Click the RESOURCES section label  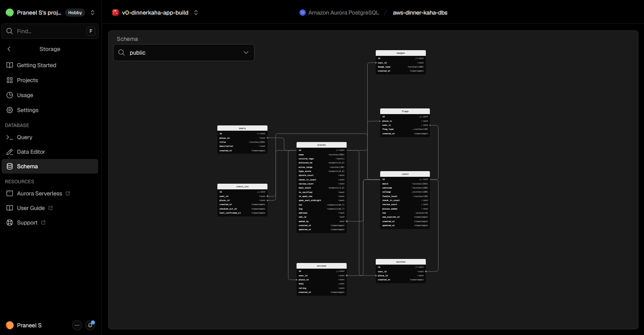(x=19, y=182)
